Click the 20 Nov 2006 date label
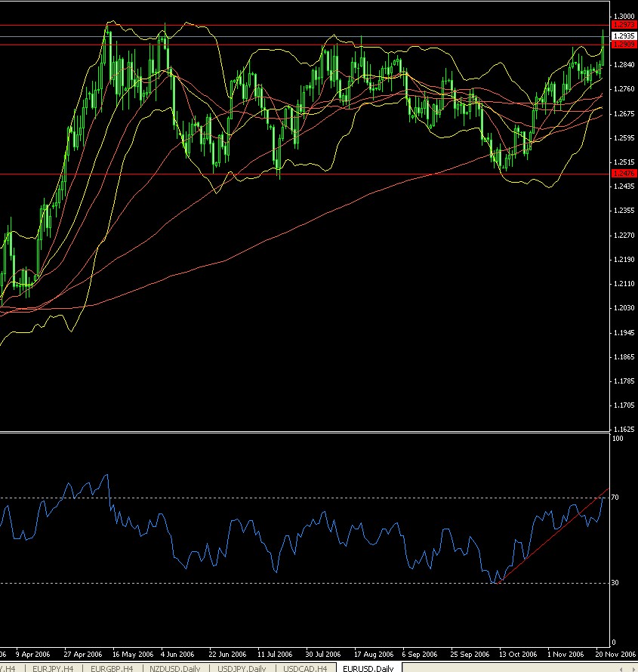638x672 pixels. [615, 655]
